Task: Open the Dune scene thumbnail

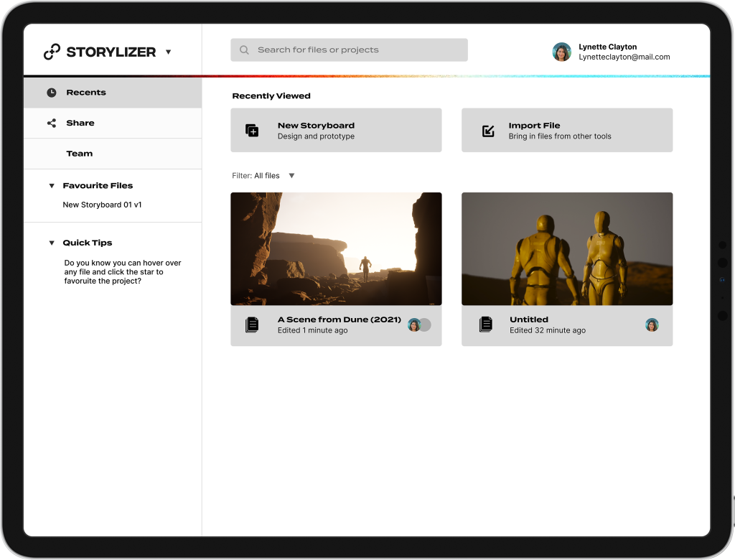Action: pyautogui.click(x=336, y=249)
